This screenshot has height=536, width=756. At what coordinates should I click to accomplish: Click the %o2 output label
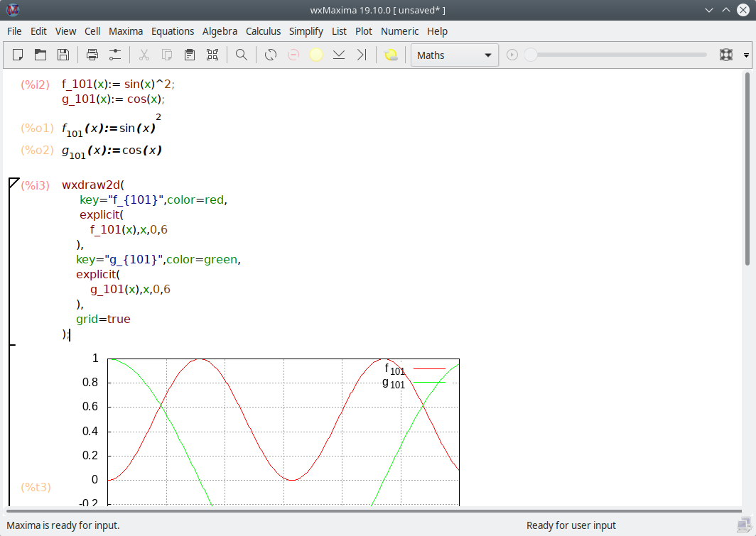pos(37,151)
